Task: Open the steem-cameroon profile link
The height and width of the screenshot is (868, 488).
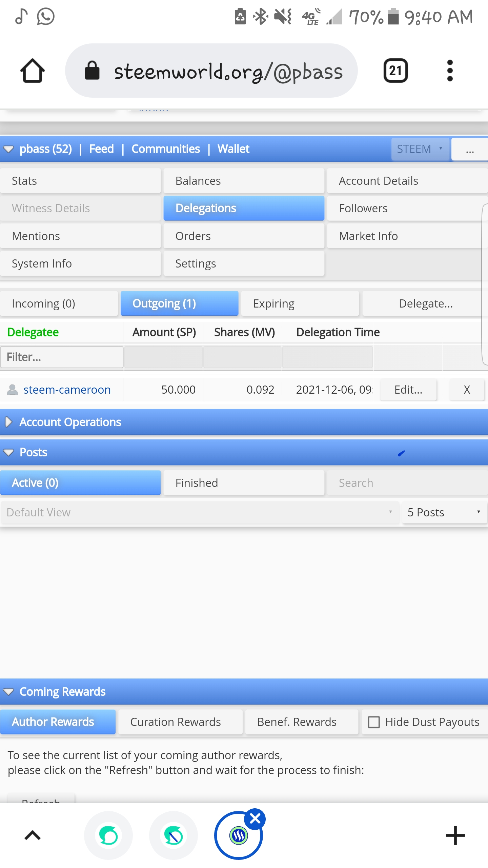Action: (67, 390)
